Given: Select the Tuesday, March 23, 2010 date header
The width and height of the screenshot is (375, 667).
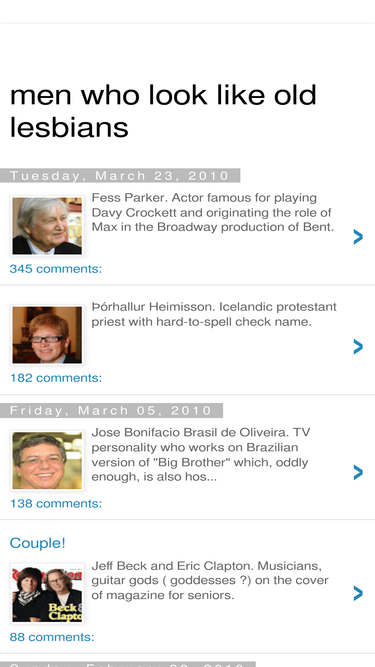Looking at the screenshot, I should click(x=120, y=176).
